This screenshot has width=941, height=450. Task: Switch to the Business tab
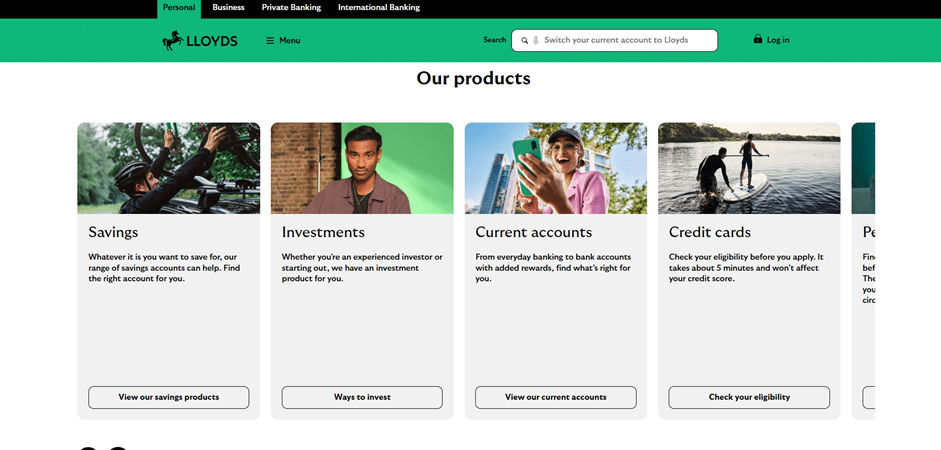coord(228,8)
